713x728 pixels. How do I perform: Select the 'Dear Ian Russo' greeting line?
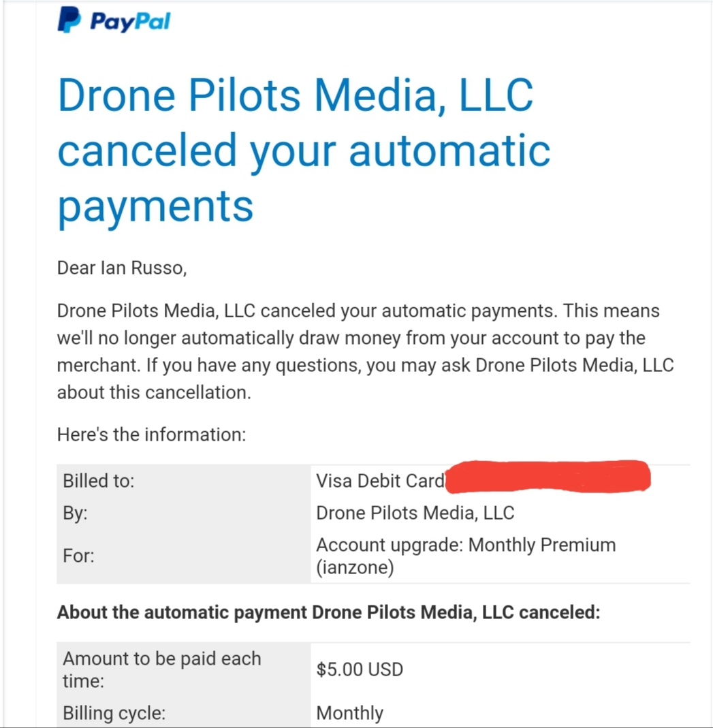point(122,268)
